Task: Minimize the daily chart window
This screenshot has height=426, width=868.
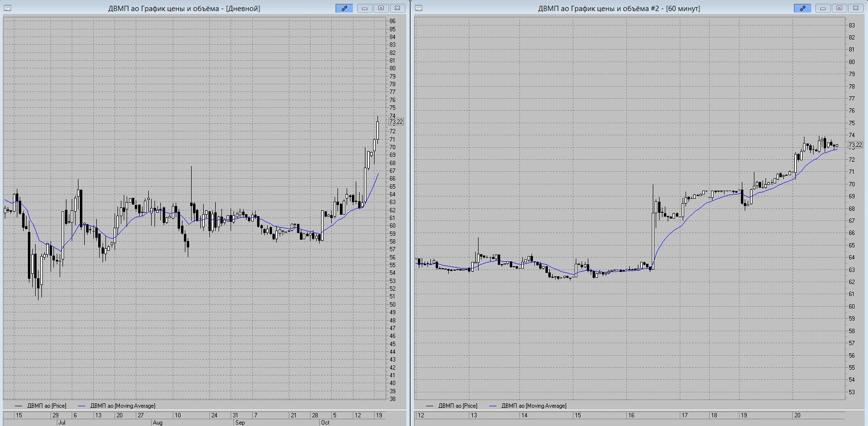Action: coord(365,8)
